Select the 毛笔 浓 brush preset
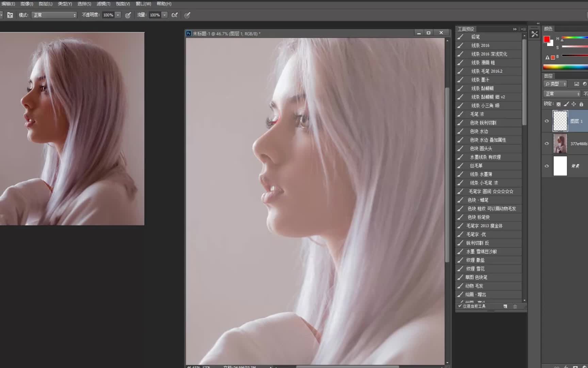588x368 pixels. 489,114
